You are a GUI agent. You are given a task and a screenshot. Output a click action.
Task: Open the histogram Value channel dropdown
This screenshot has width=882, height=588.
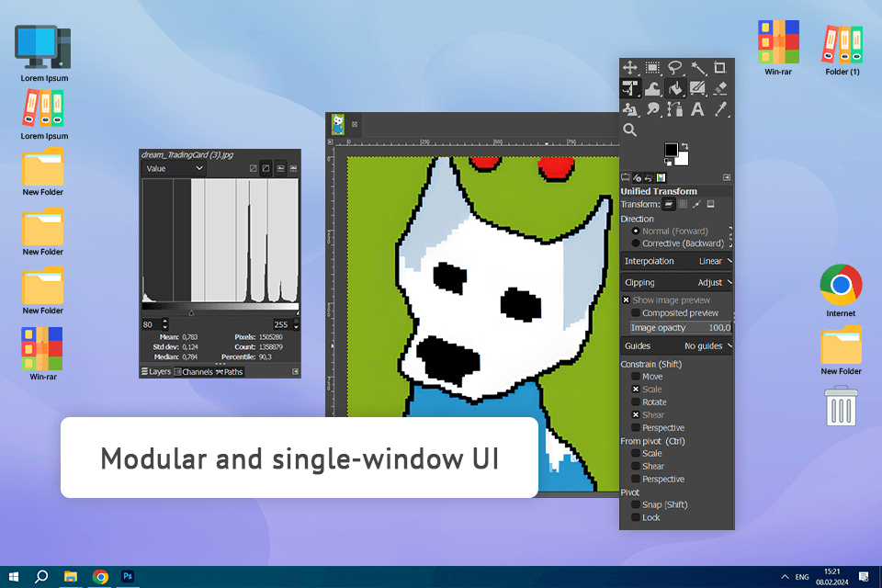pyautogui.click(x=174, y=168)
